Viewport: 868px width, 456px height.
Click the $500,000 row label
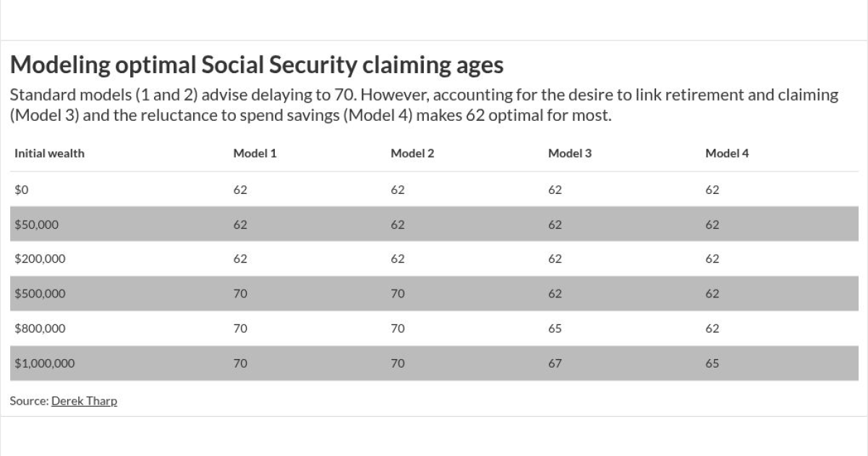pos(40,294)
